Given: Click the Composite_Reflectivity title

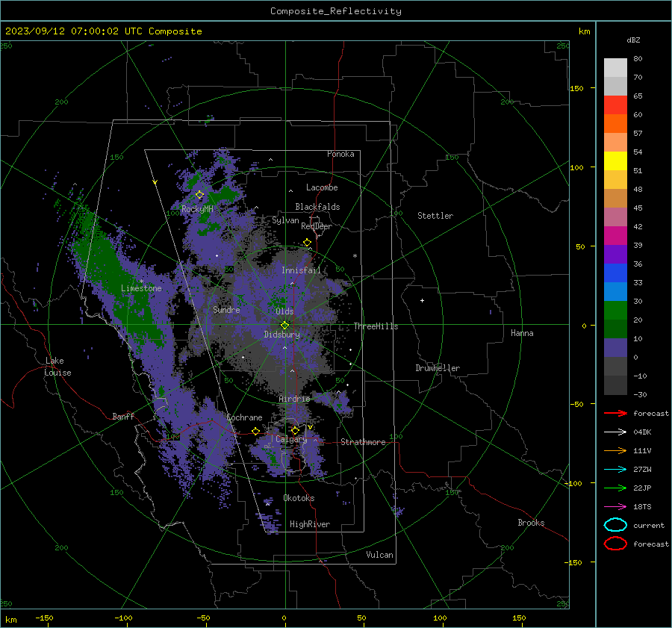Looking at the screenshot, I should coord(336,11).
